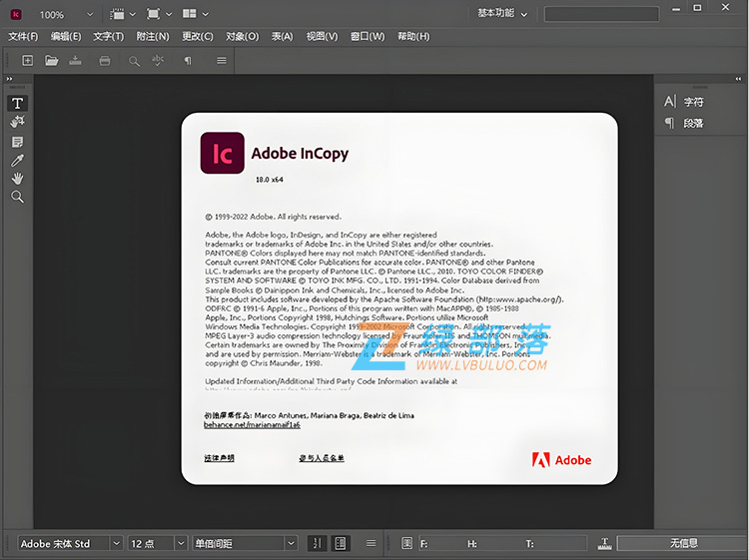Collapse the right panel dock double-arrow
This screenshot has height=560, width=749.
[x=738, y=79]
